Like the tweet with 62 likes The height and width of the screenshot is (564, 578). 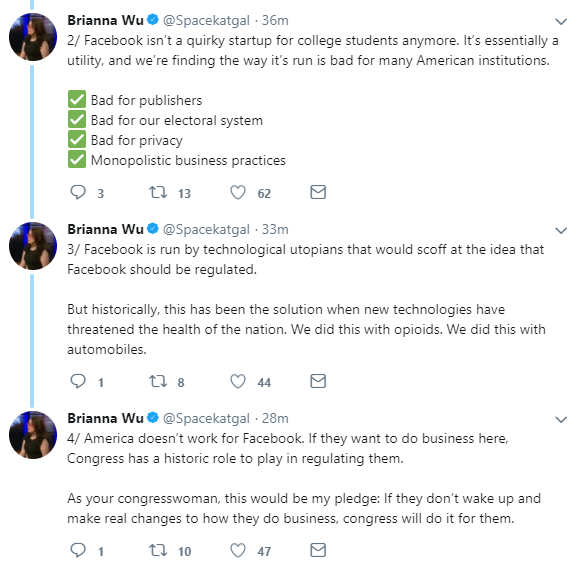click(238, 192)
